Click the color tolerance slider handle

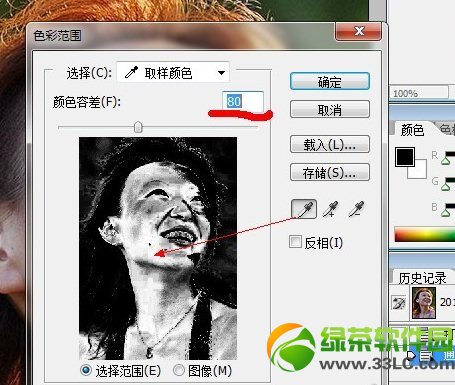click(138, 127)
